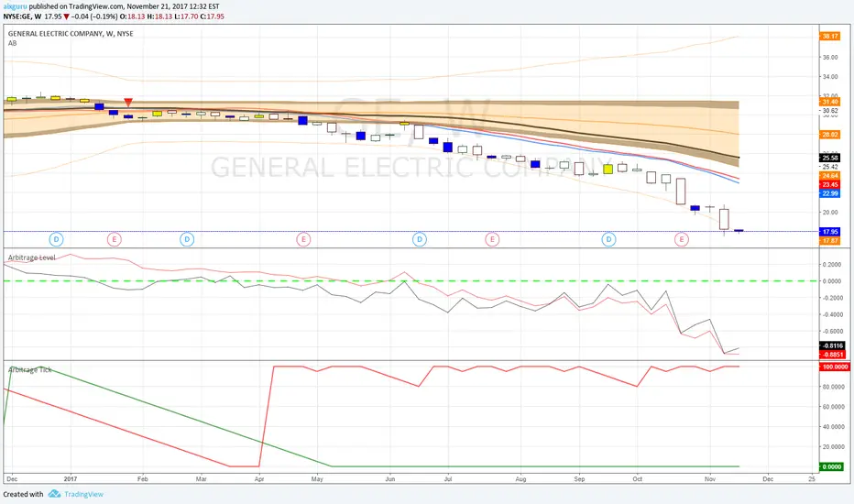Viewport: 854px width, 504px height.
Task: Click the red down-triangle signal marker
Action: 128,103
